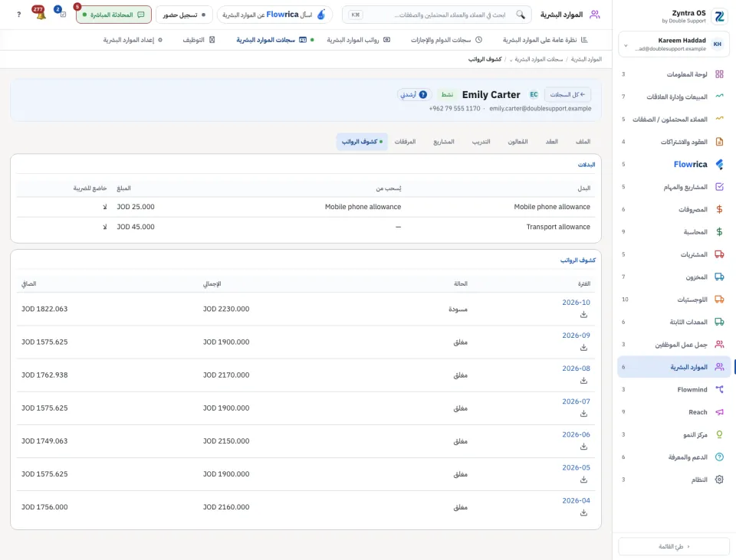Open the 2026-06 payslip period link
The width and height of the screenshot is (736, 560).
tap(576, 434)
